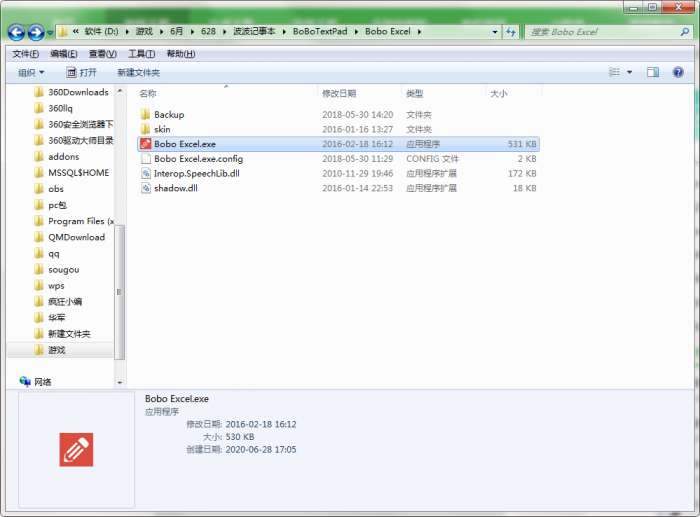Select the Backup folder icon
This screenshot has width=700, height=517.
point(145,114)
